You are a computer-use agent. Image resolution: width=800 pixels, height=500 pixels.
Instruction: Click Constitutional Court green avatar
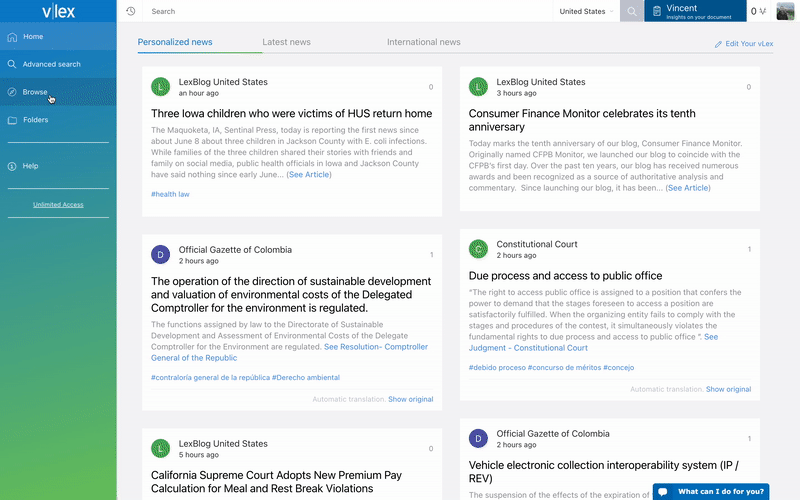[x=479, y=249]
